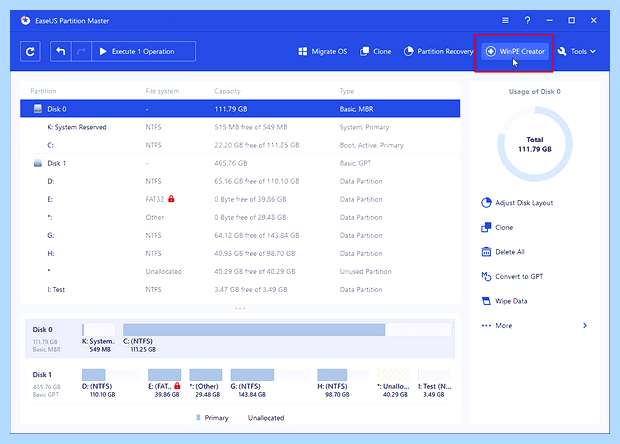
Task: Select C: partition in list
Action: pyautogui.click(x=240, y=145)
